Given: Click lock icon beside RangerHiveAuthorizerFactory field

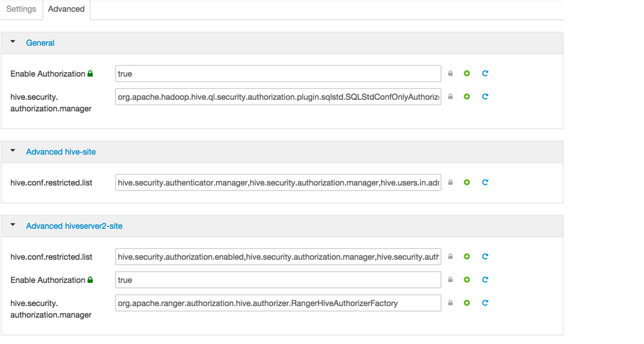Looking at the screenshot, I should click(451, 303).
